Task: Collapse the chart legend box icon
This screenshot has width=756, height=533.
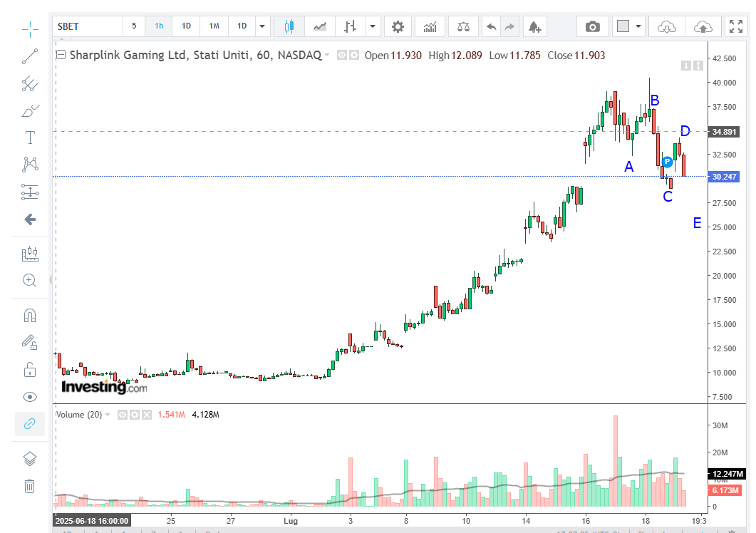Action: tap(61, 55)
